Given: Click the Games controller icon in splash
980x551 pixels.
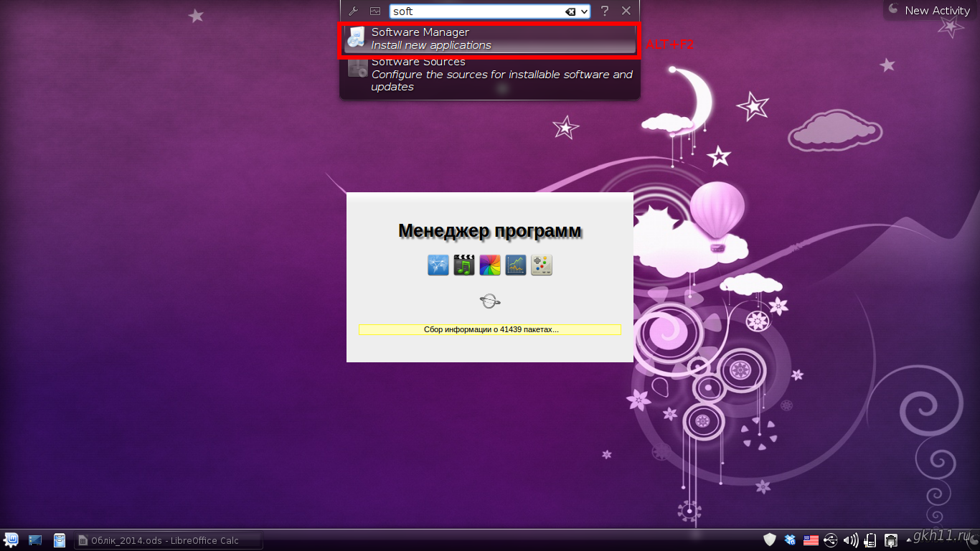Looking at the screenshot, I should tap(542, 265).
